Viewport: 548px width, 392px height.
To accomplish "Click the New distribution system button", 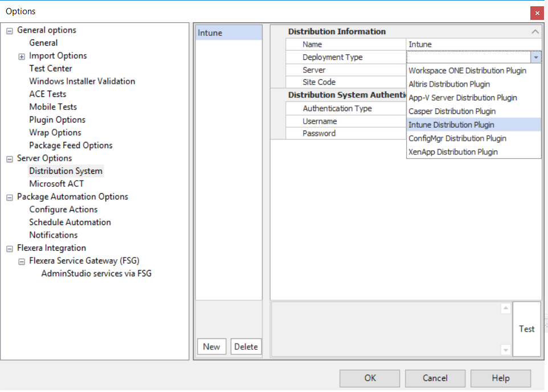I will [x=211, y=346].
